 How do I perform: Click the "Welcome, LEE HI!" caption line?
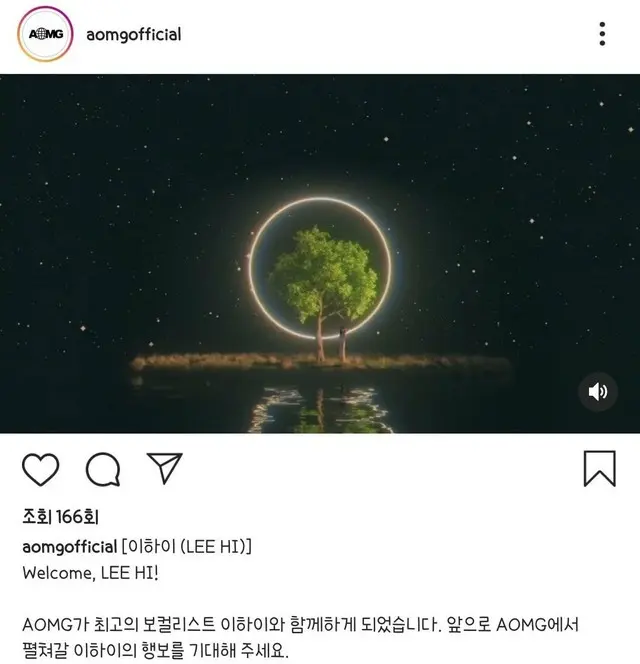(90, 573)
